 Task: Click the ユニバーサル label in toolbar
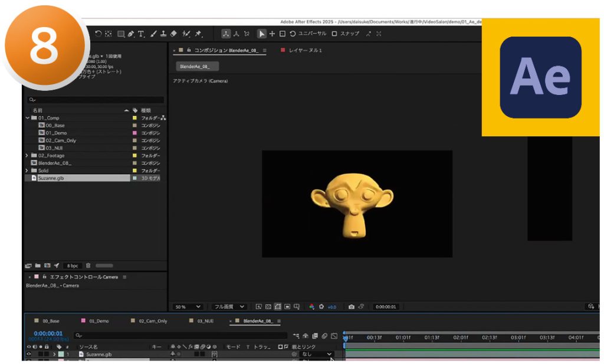coord(313,34)
